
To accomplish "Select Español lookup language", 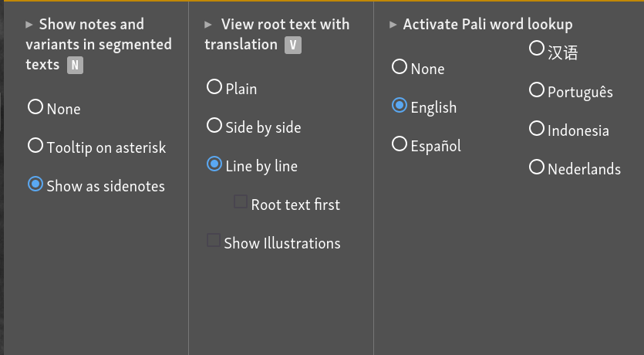I will click(x=400, y=144).
